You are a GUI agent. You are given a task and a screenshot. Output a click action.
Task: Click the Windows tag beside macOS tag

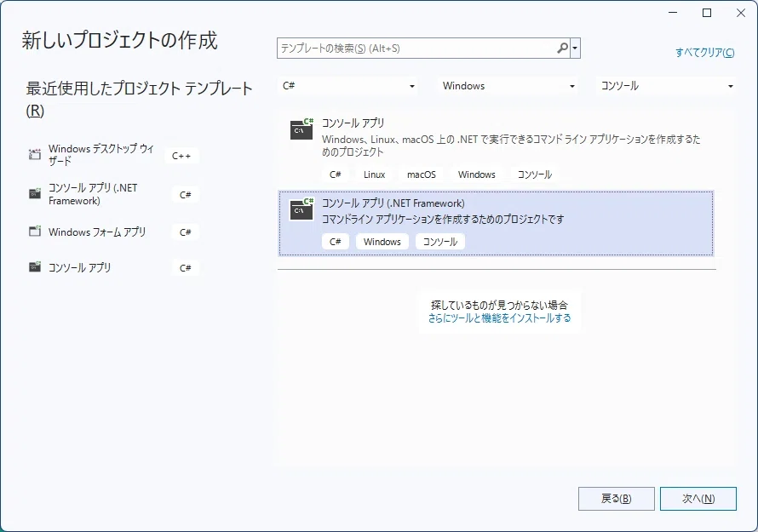[477, 174]
